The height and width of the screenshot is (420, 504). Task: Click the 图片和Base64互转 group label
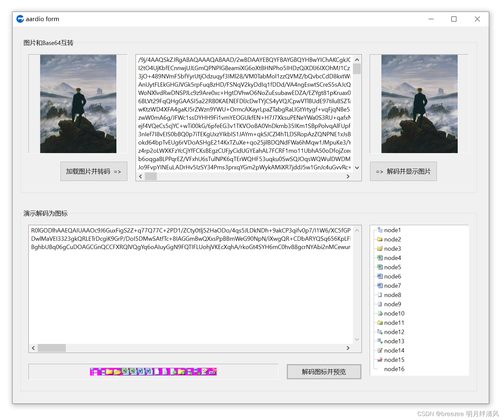pos(49,43)
